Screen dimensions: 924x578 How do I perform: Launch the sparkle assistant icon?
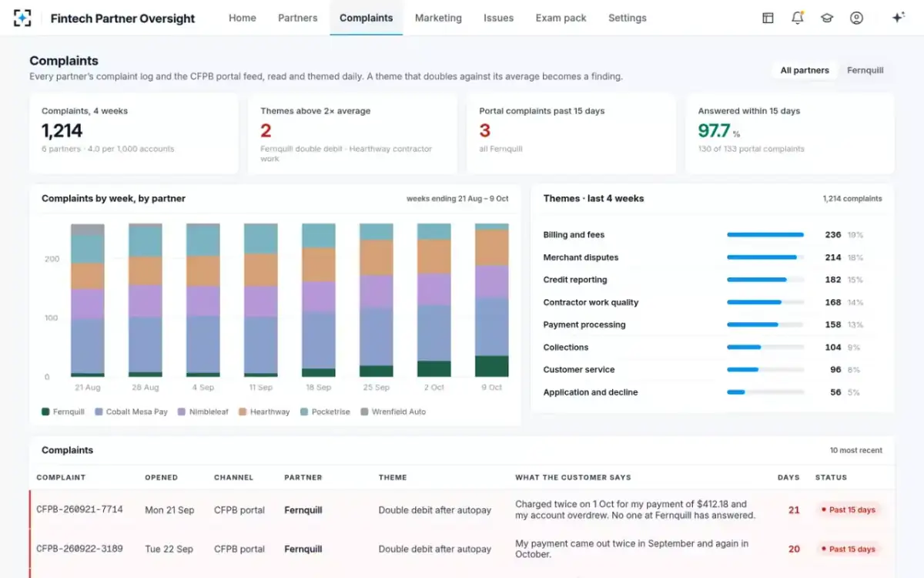pyautogui.click(x=898, y=18)
